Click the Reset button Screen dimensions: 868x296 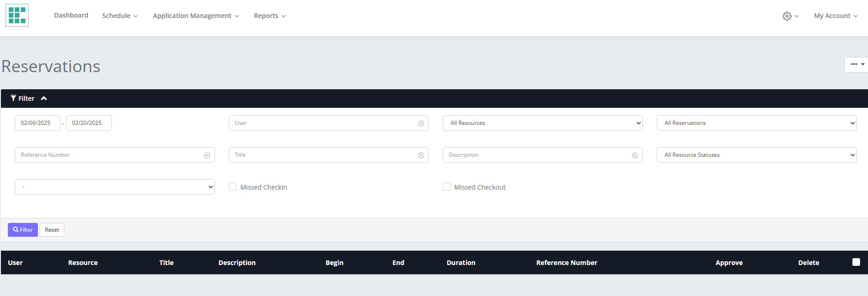coord(52,230)
